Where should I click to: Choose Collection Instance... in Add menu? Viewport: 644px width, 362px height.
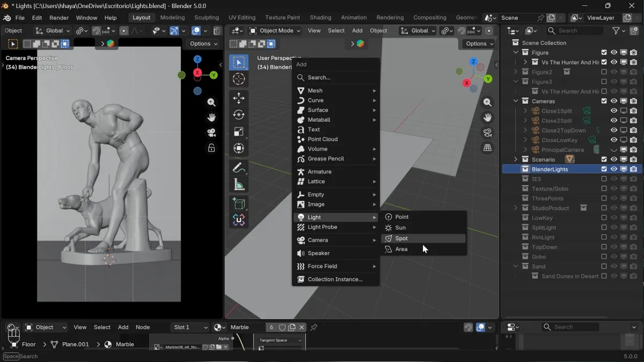(336, 279)
